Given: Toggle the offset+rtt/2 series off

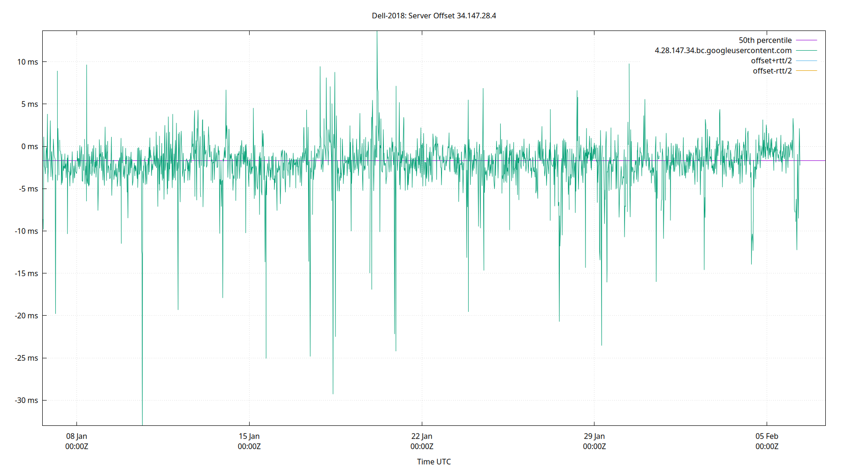Looking at the screenshot, I should coord(771,60).
